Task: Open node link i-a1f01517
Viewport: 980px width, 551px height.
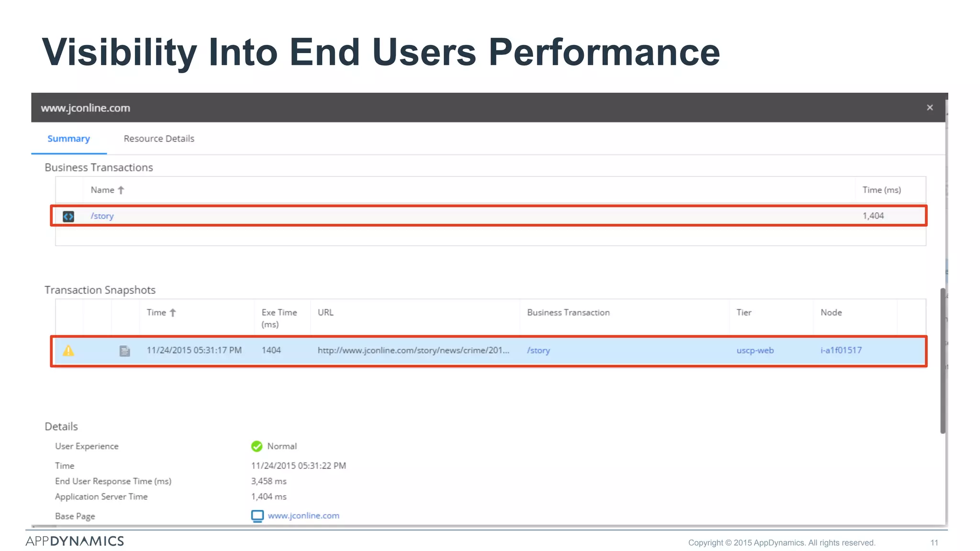Action: pyautogui.click(x=841, y=350)
